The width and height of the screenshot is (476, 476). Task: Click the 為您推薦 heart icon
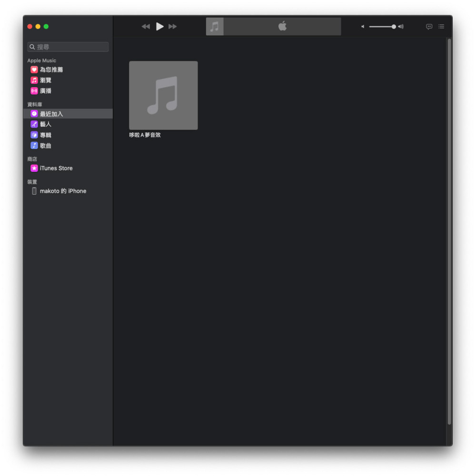click(x=34, y=69)
